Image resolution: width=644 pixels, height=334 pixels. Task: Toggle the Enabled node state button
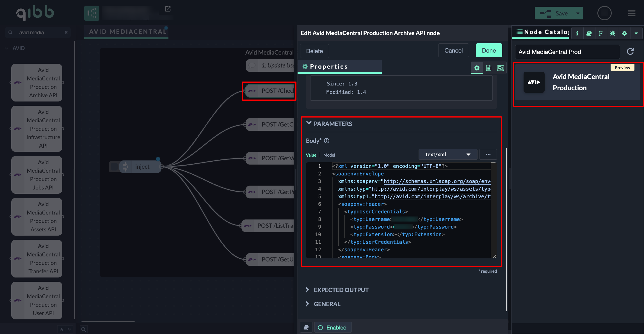click(333, 328)
